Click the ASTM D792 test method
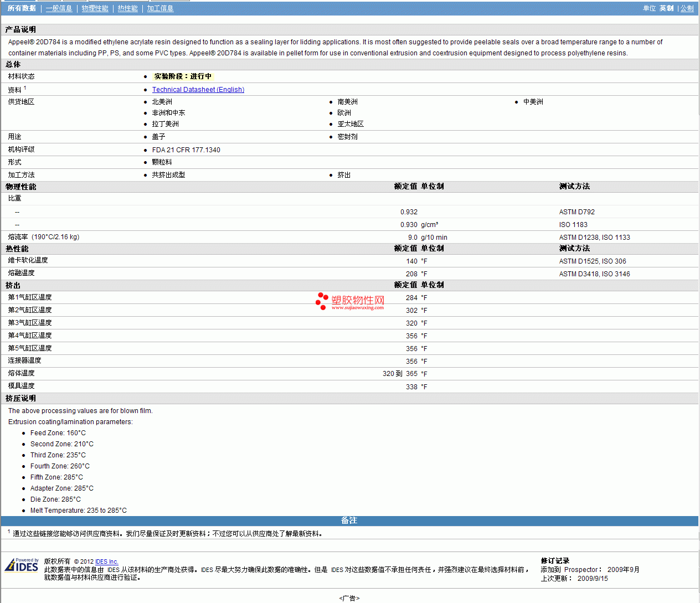This screenshot has height=603, width=700. pyautogui.click(x=577, y=212)
